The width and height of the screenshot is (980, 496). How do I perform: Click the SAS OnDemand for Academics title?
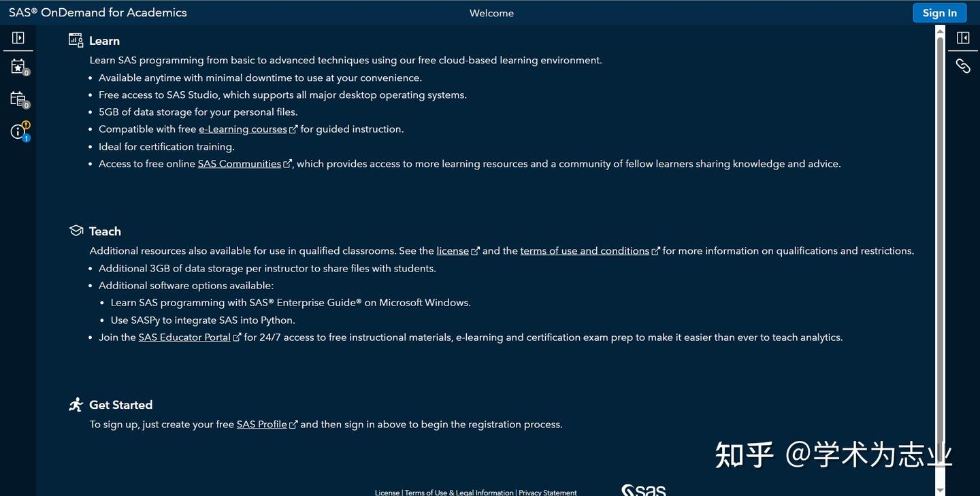pos(97,12)
